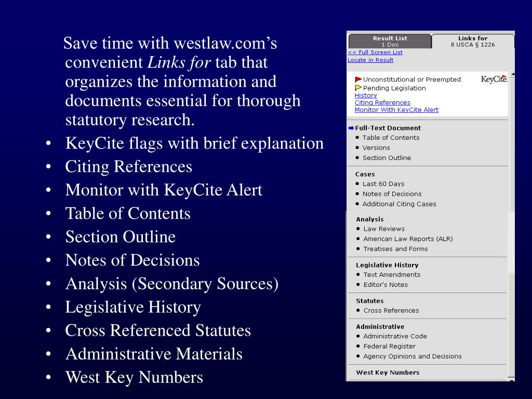This screenshot has height=399, width=532.
Task: Click slide bullet 'Analysis (Secondary Sources)'
Action: pos(171,284)
